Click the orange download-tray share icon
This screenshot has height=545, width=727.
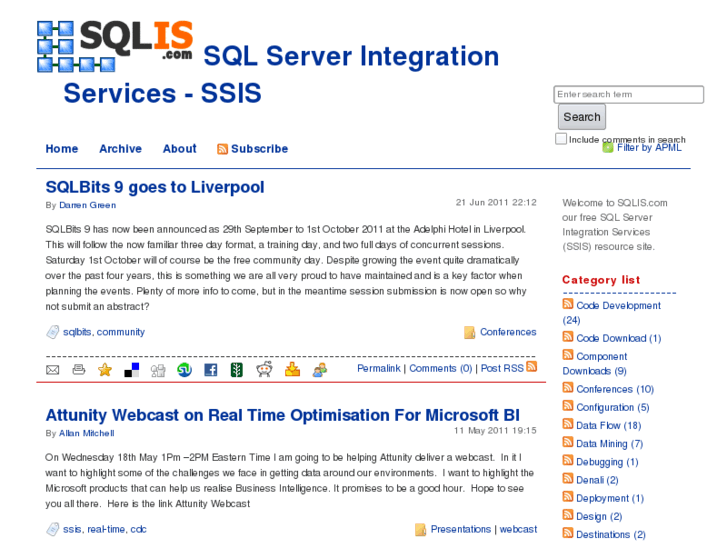tap(292, 369)
